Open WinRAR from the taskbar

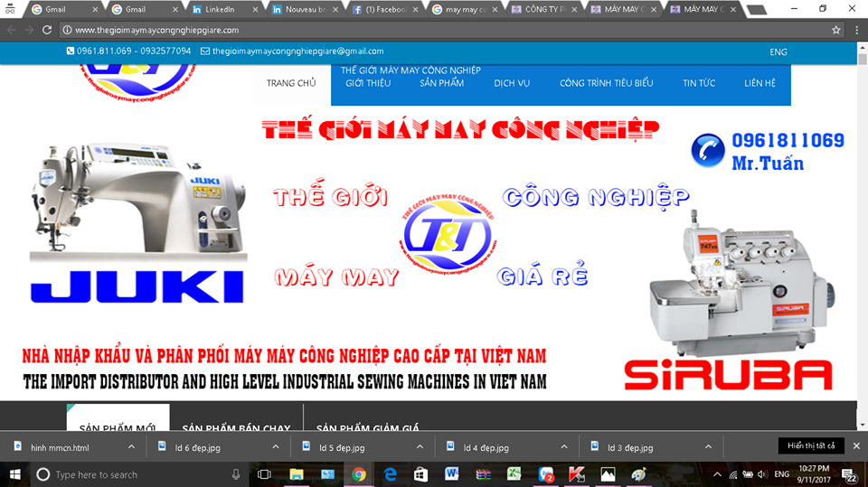pos(483,474)
